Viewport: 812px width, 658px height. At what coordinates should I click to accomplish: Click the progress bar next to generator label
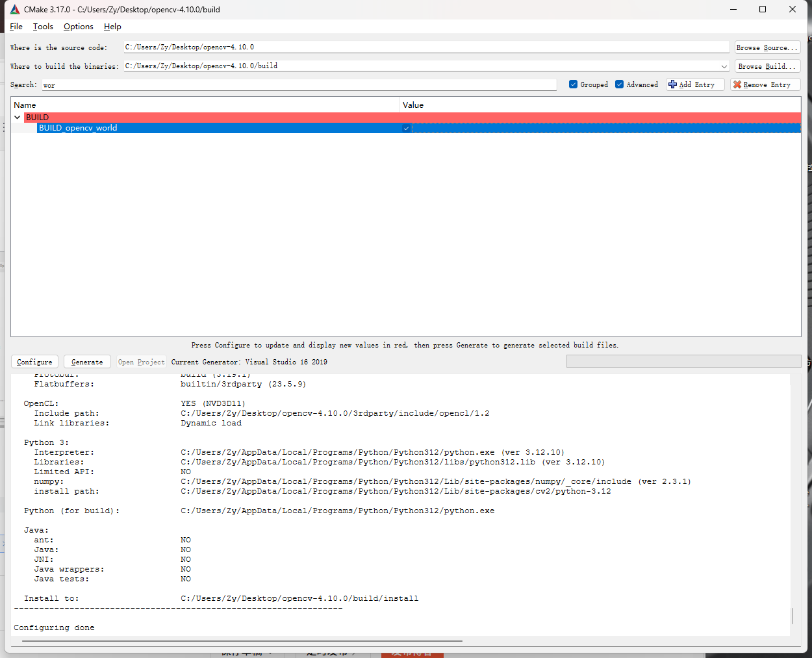coord(683,361)
